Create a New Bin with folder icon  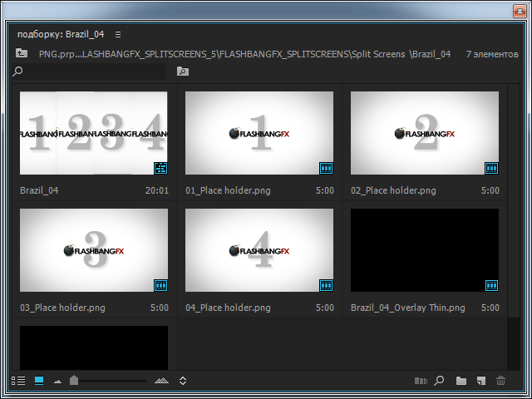pyautogui.click(x=461, y=381)
